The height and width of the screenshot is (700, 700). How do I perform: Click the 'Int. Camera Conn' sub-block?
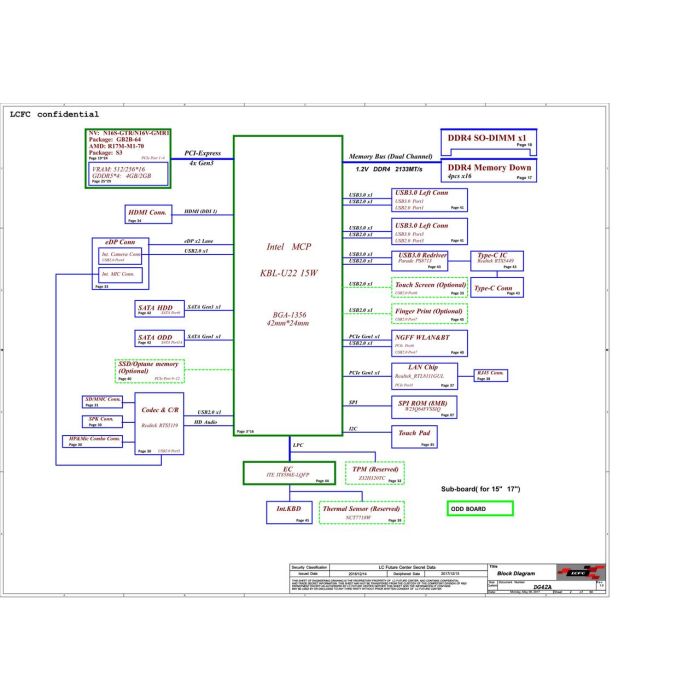(x=120, y=256)
